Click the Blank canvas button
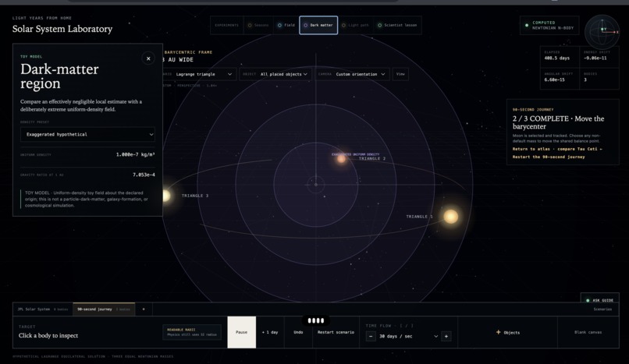 tap(588, 332)
